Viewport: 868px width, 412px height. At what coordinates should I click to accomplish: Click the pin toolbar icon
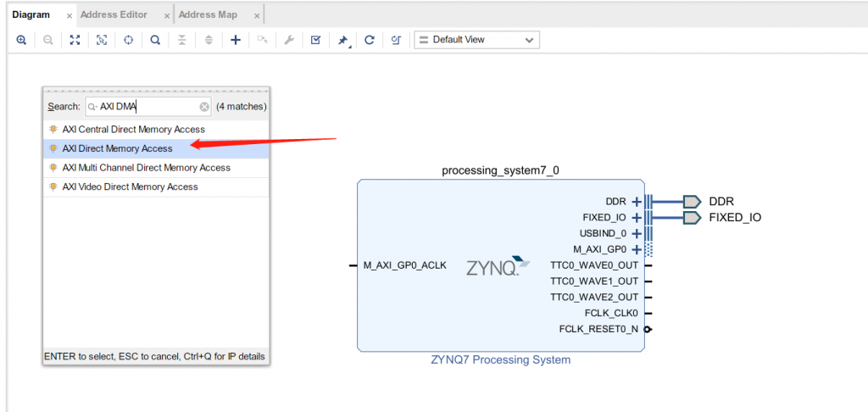click(x=342, y=41)
